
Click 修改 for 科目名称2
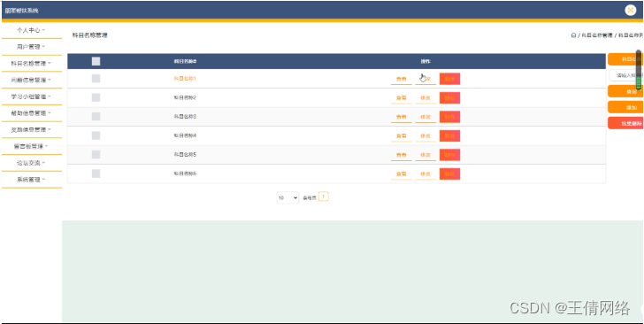click(425, 98)
